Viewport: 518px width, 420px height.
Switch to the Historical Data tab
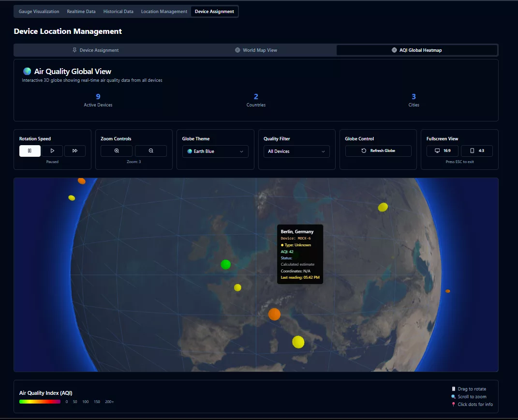click(x=118, y=11)
